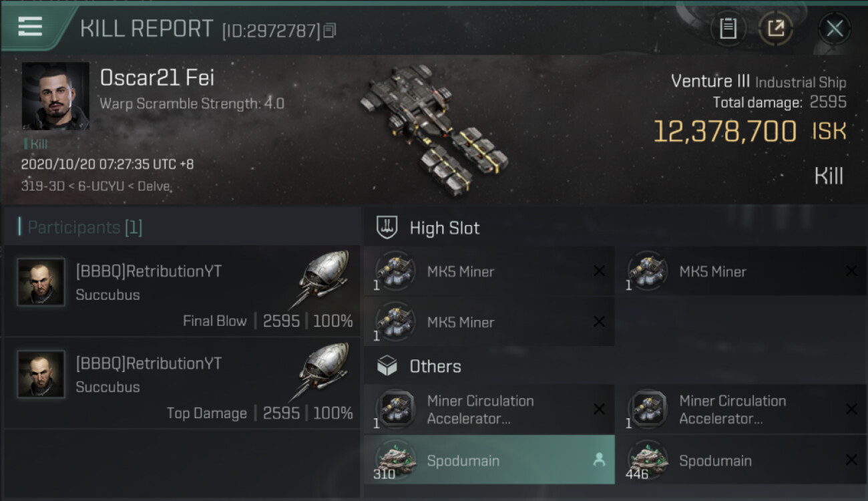
Task: Click the Spodumain 446 ore icon
Action: (x=648, y=460)
